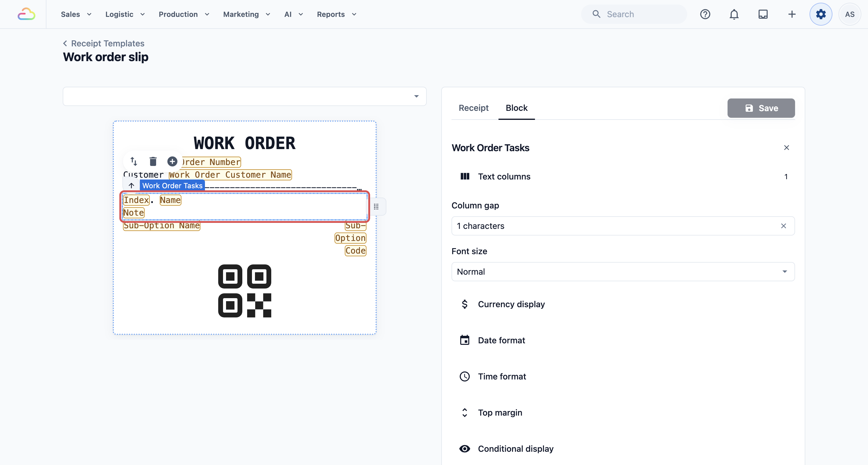The width and height of the screenshot is (868, 465).
Task: Add block with circled plus icon
Action: click(x=172, y=162)
